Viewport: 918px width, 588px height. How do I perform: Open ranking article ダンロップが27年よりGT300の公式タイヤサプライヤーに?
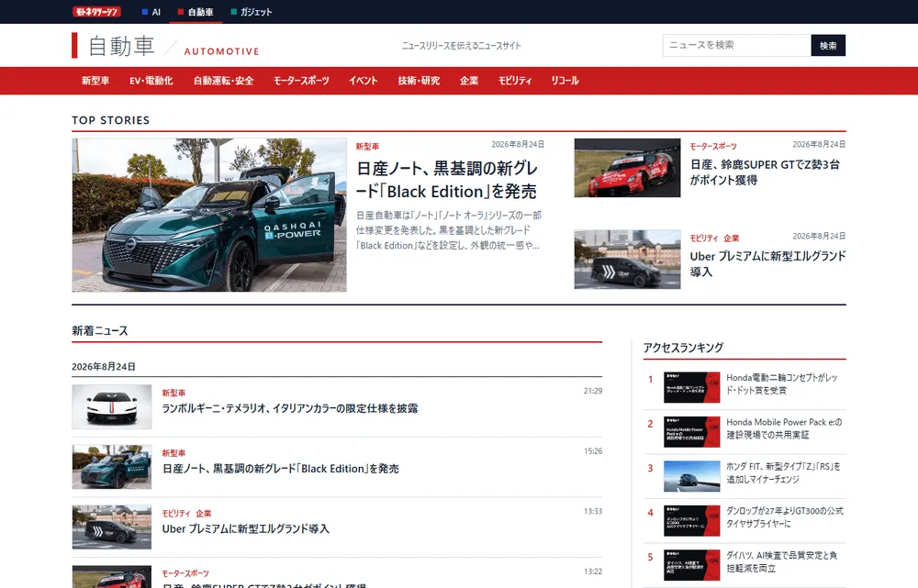[785, 517]
